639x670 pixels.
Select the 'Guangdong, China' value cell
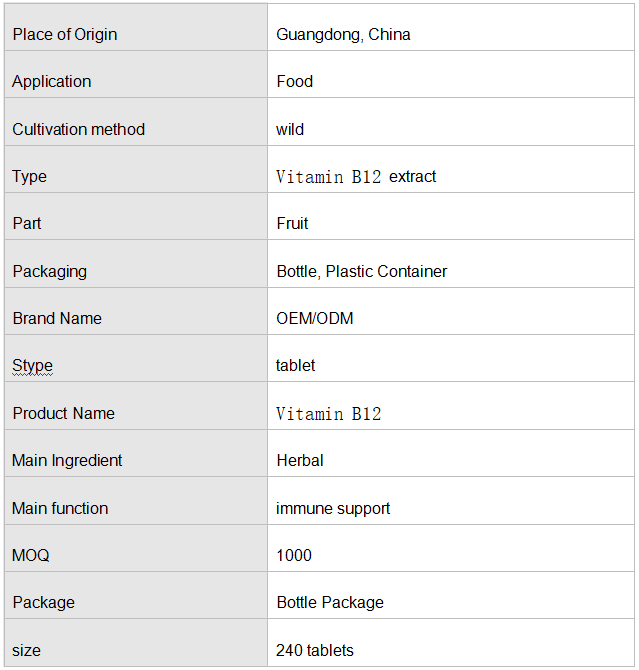pyautogui.click(x=451, y=27)
